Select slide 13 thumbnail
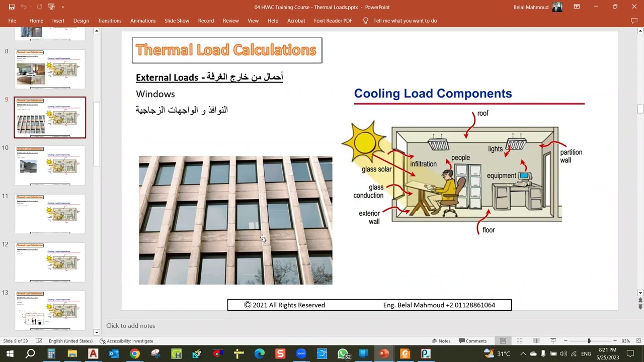The height and width of the screenshot is (362, 644). (x=50, y=310)
